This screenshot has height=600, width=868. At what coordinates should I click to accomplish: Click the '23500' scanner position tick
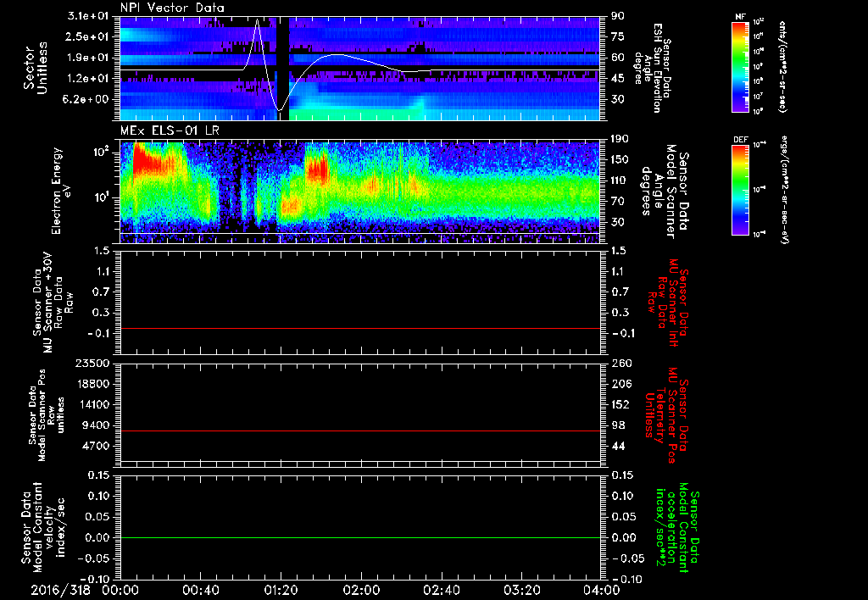[x=92, y=364]
